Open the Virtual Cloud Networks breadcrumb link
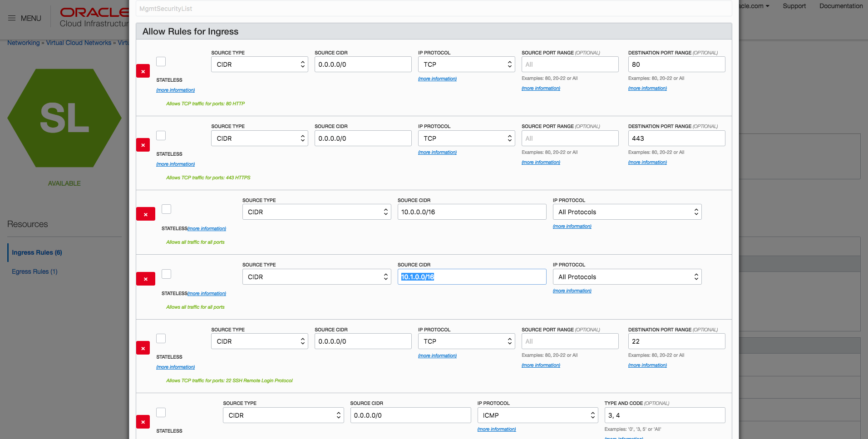This screenshot has width=868, height=439. (79, 43)
